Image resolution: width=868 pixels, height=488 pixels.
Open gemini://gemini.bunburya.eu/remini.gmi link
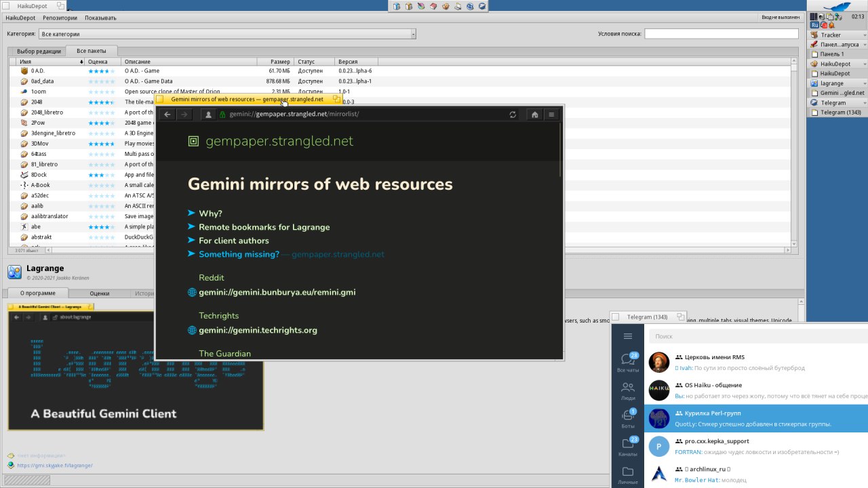click(x=277, y=293)
